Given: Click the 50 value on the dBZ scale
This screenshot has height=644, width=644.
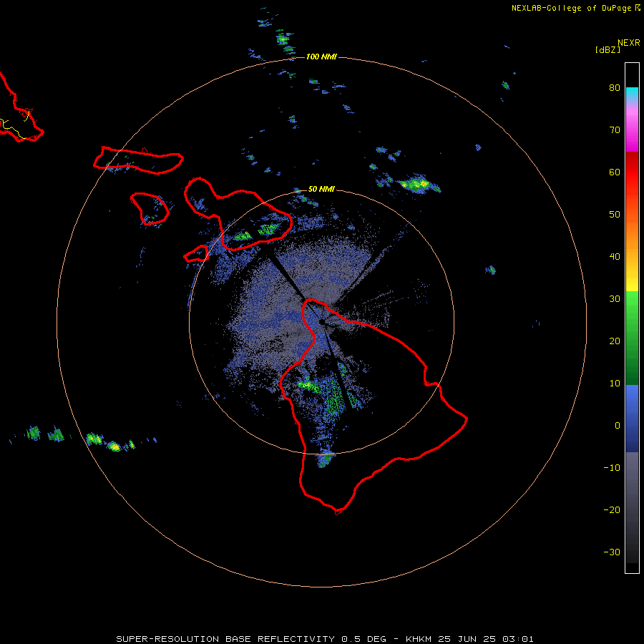Looking at the screenshot, I should [615, 215].
